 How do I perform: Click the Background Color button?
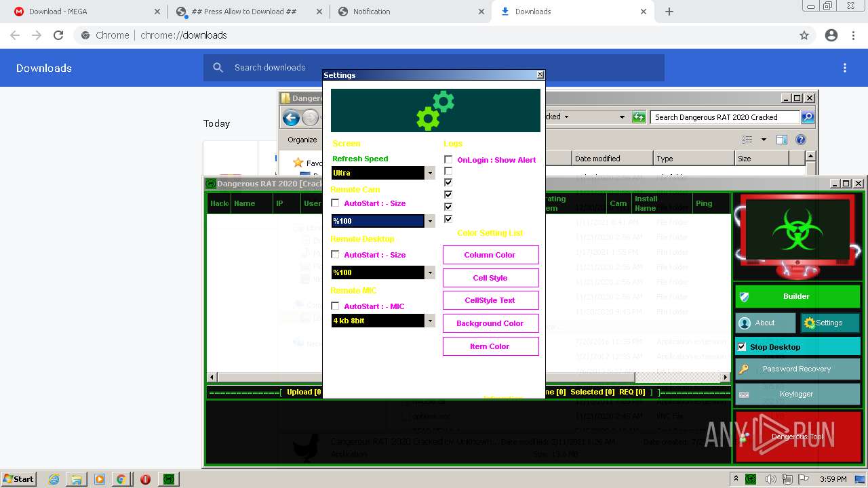490,323
